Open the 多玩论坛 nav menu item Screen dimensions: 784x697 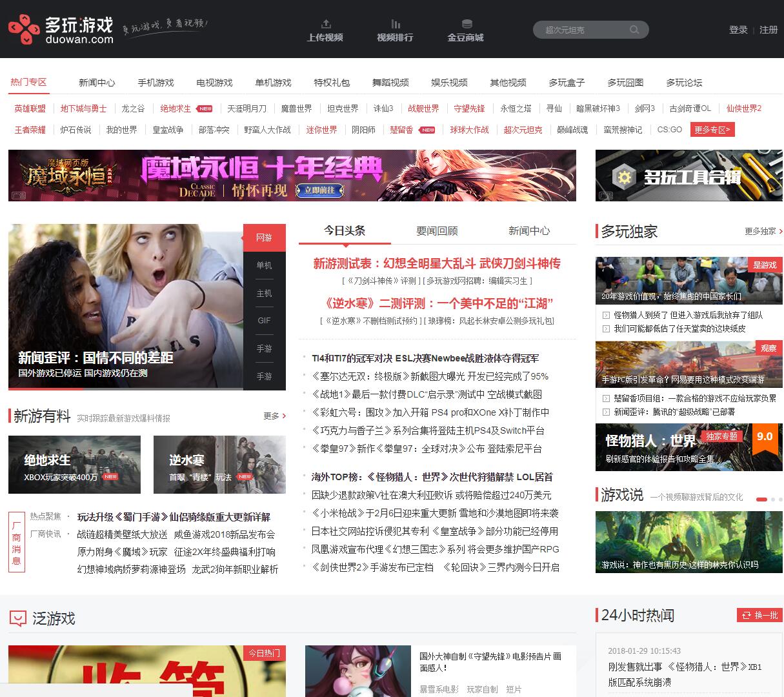tap(684, 83)
